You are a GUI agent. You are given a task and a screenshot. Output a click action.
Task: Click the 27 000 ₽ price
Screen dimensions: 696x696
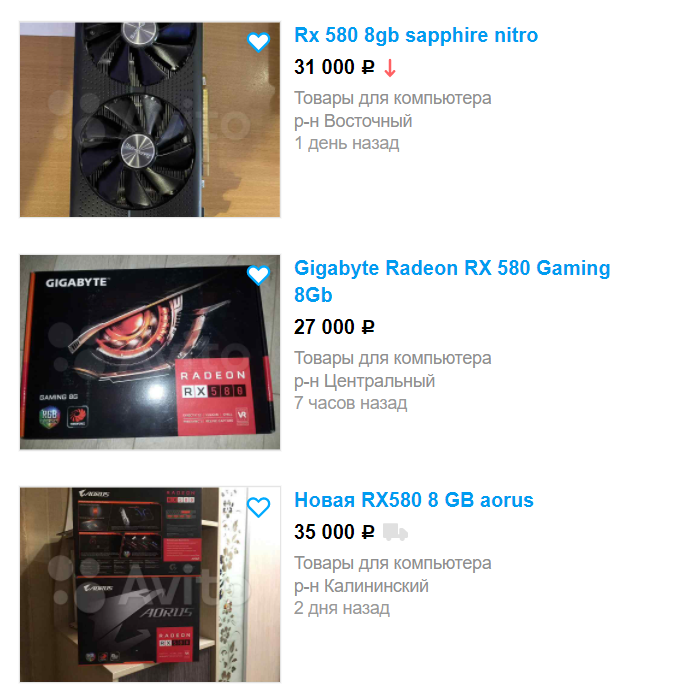pyautogui.click(x=334, y=328)
